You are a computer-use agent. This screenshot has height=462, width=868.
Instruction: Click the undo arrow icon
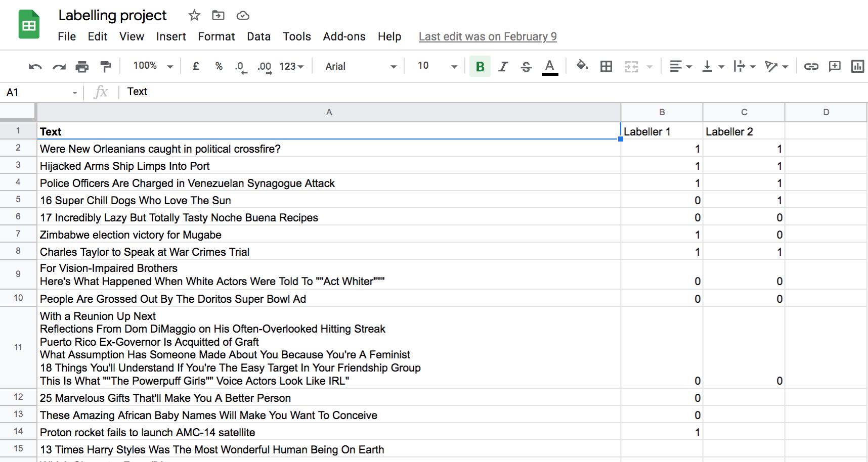35,67
